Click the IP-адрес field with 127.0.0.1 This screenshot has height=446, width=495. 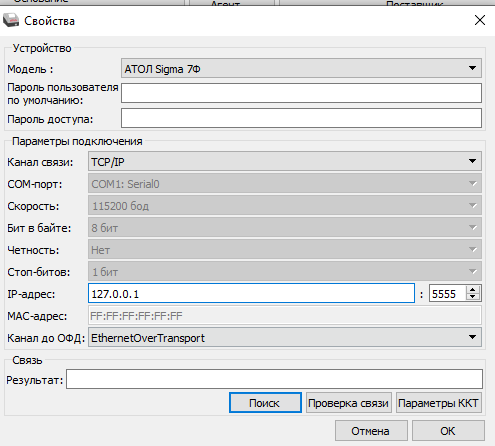[x=251, y=293]
